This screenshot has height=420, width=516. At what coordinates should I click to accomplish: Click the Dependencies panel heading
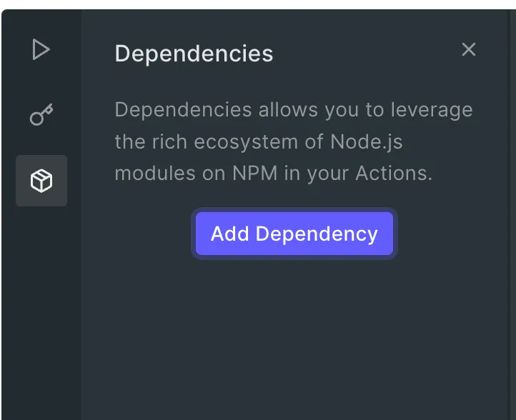[x=194, y=54]
